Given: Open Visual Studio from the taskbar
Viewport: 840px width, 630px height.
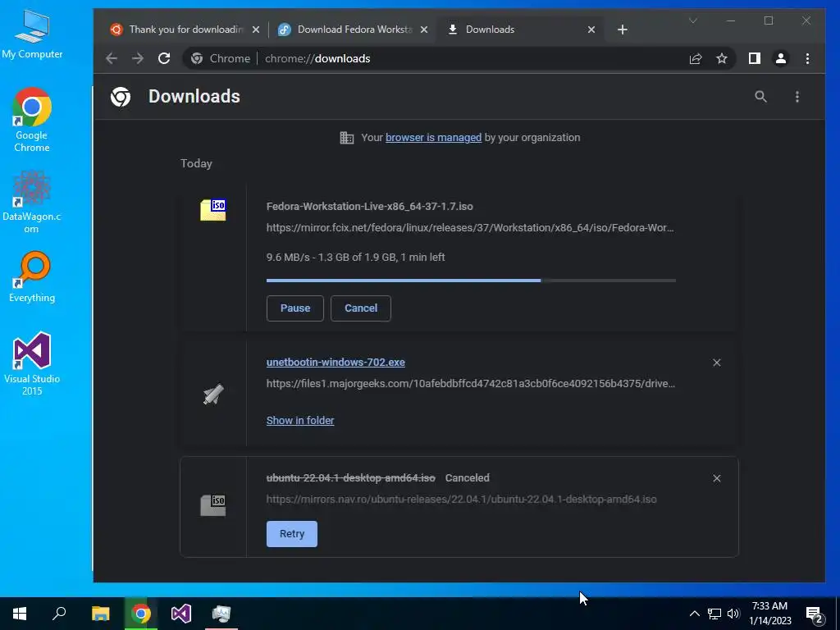Looking at the screenshot, I should pos(181,614).
